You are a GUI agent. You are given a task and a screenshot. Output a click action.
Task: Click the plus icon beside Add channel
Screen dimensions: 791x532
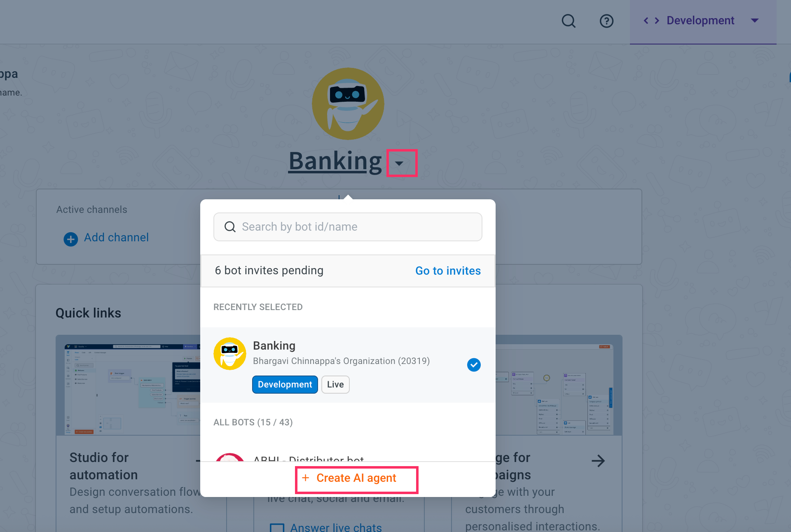pyautogui.click(x=71, y=239)
